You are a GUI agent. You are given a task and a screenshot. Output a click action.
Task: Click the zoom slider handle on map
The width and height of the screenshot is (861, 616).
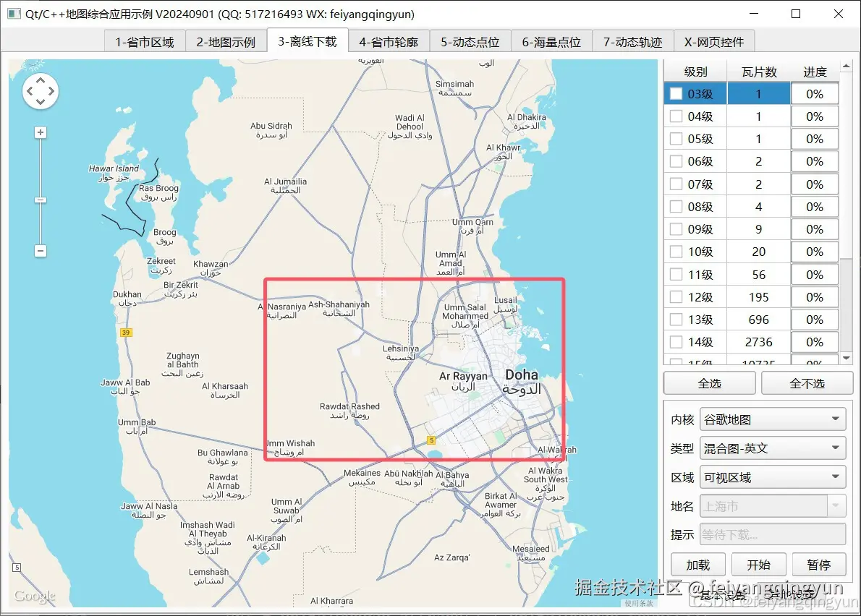(x=40, y=200)
